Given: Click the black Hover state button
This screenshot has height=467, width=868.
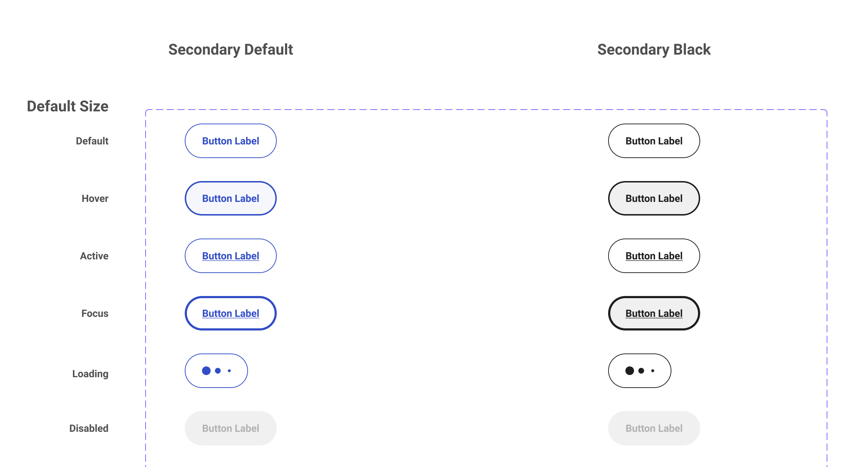Looking at the screenshot, I should [654, 198].
